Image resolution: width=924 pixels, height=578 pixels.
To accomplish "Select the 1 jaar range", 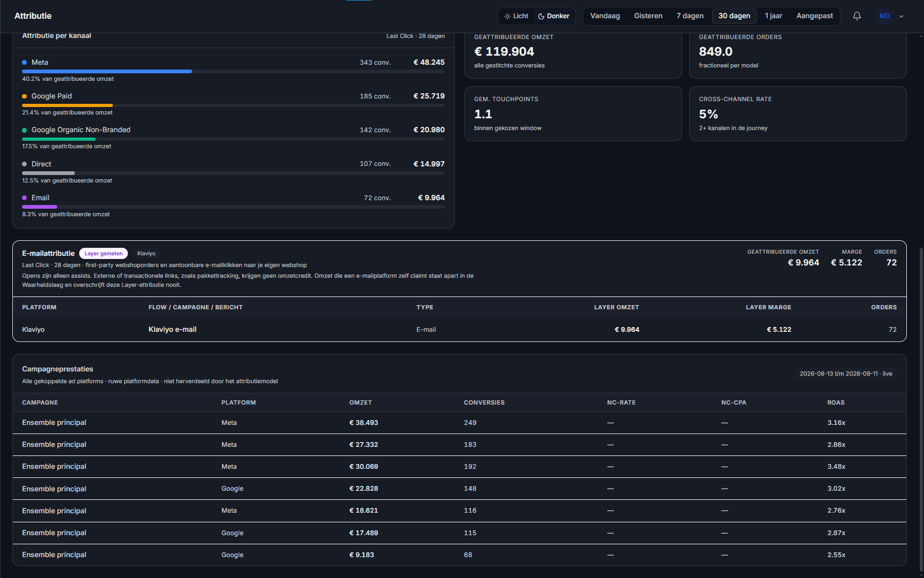I will [x=774, y=16].
